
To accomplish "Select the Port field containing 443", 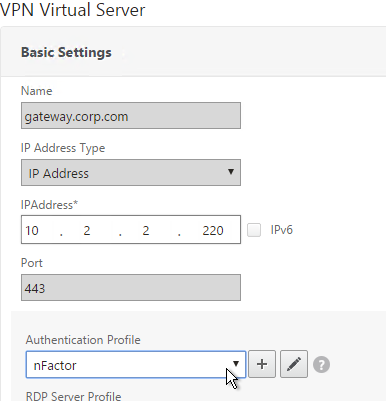I will (x=131, y=287).
